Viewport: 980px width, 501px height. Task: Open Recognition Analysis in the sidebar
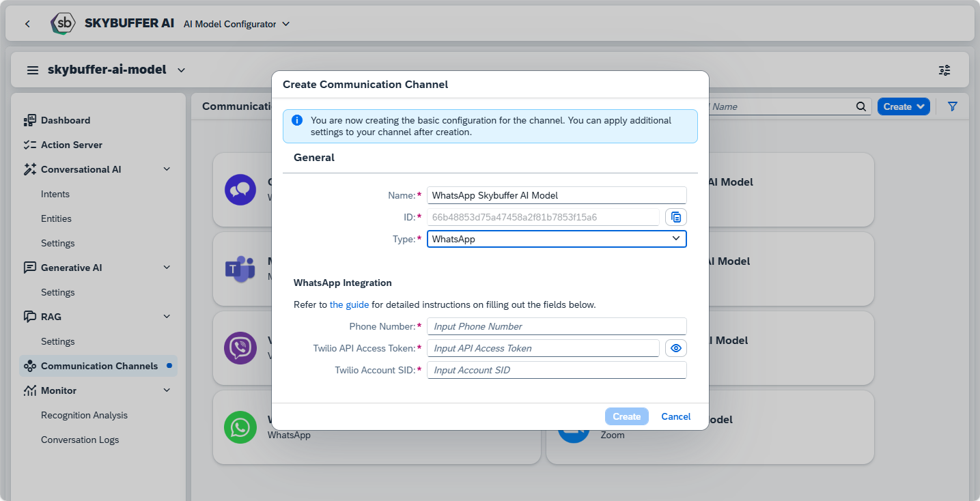click(x=84, y=415)
